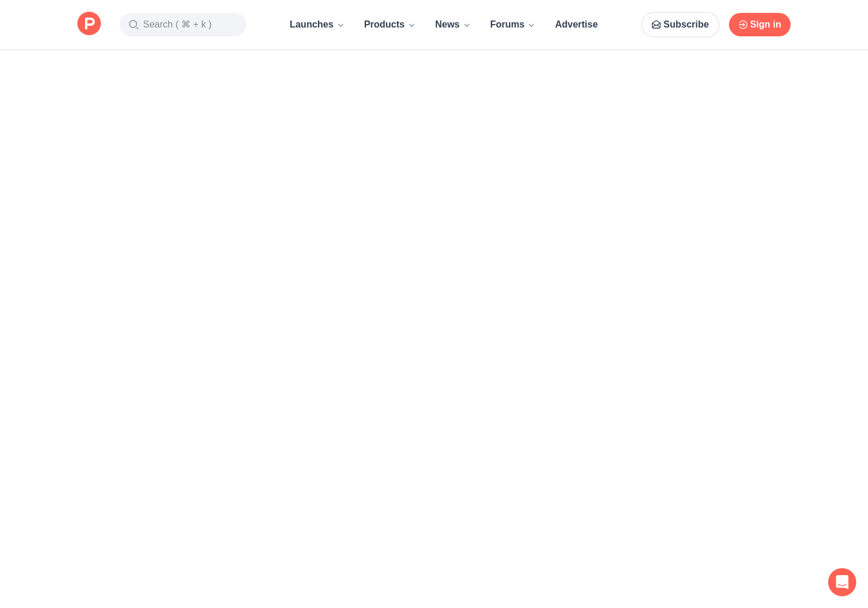This screenshot has height=608, width=868.
Task: Click the envelope icon in Subscribe
Action: (x=656, y=25)
